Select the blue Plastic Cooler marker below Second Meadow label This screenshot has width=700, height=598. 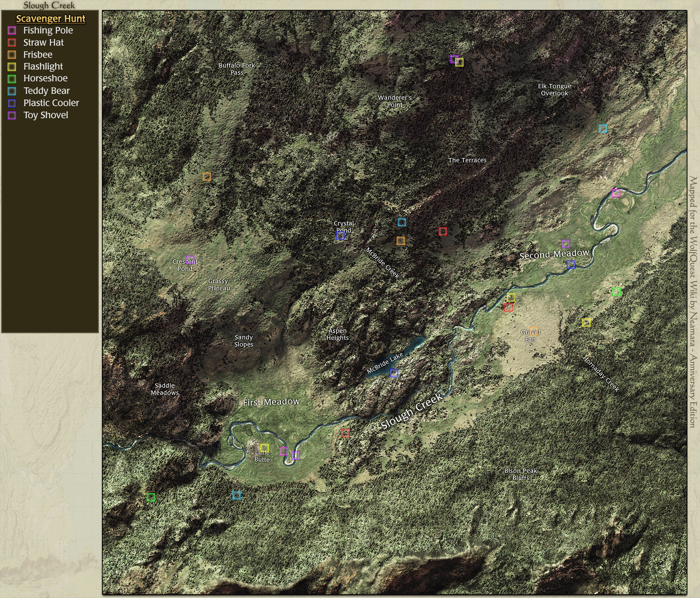tap(571, 265)
